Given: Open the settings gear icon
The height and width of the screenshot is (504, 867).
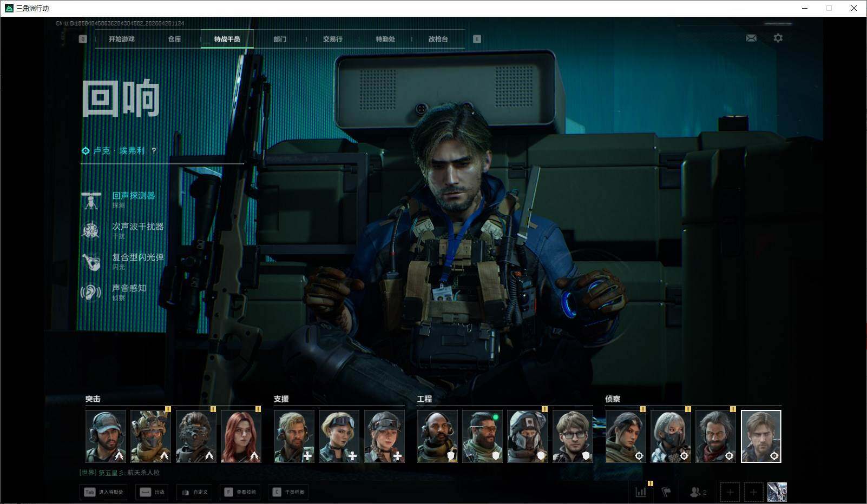Looking at the screenshot, I should [778, 38].
